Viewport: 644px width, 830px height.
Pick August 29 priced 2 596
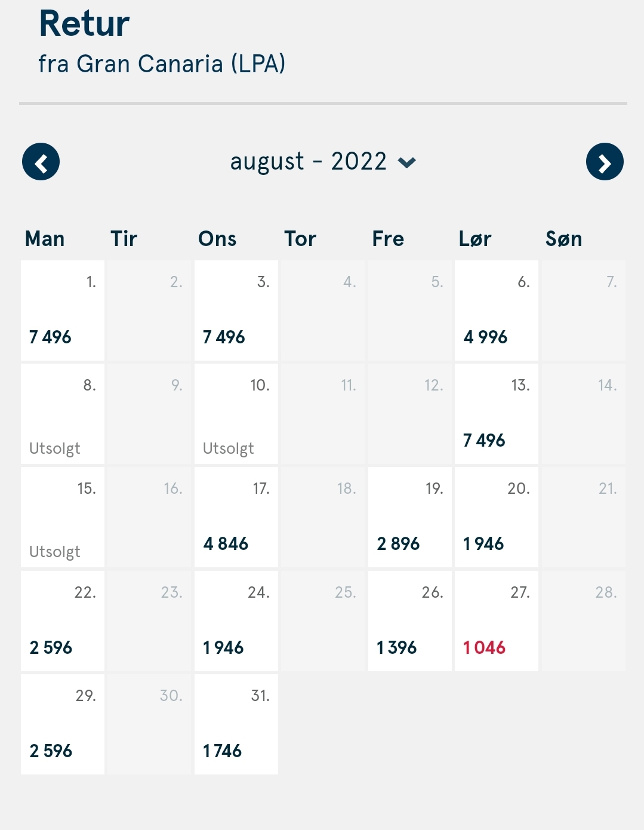coord(63,724)
